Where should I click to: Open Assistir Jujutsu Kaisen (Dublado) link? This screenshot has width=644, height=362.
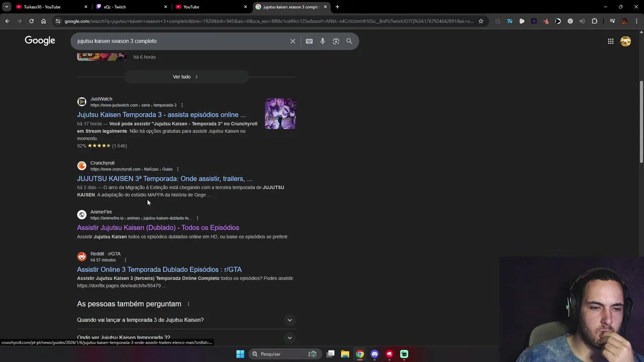click(x=158, y=228)
